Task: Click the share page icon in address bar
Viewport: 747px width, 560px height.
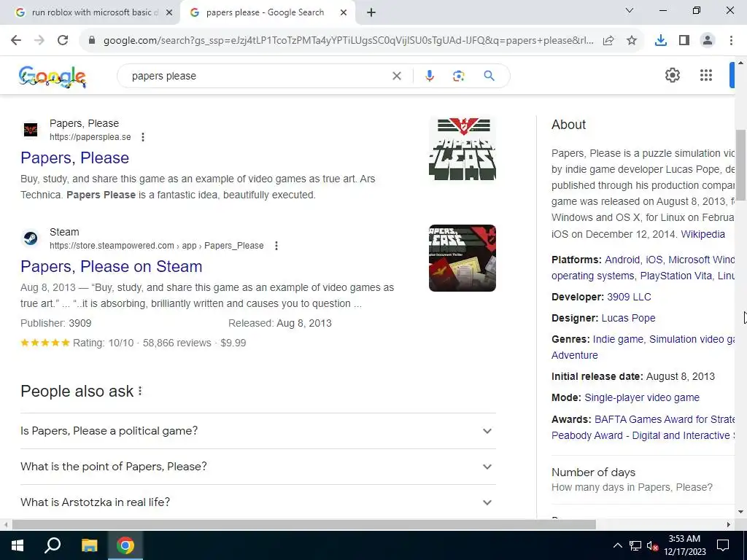Action: tap(608, 41)
